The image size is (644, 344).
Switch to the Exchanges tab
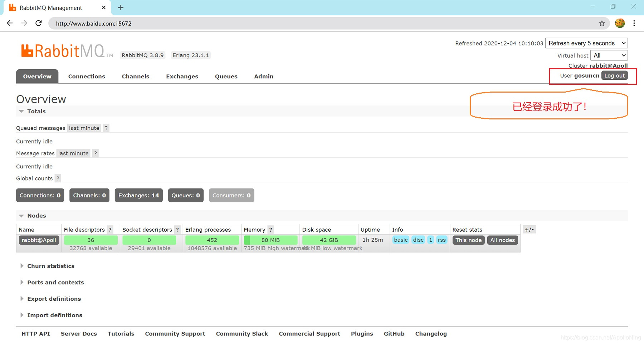coord(182,77)
